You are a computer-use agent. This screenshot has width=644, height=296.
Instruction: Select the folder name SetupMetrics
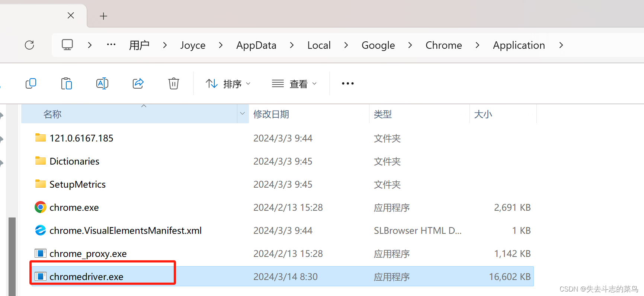[x=77, y=184]
